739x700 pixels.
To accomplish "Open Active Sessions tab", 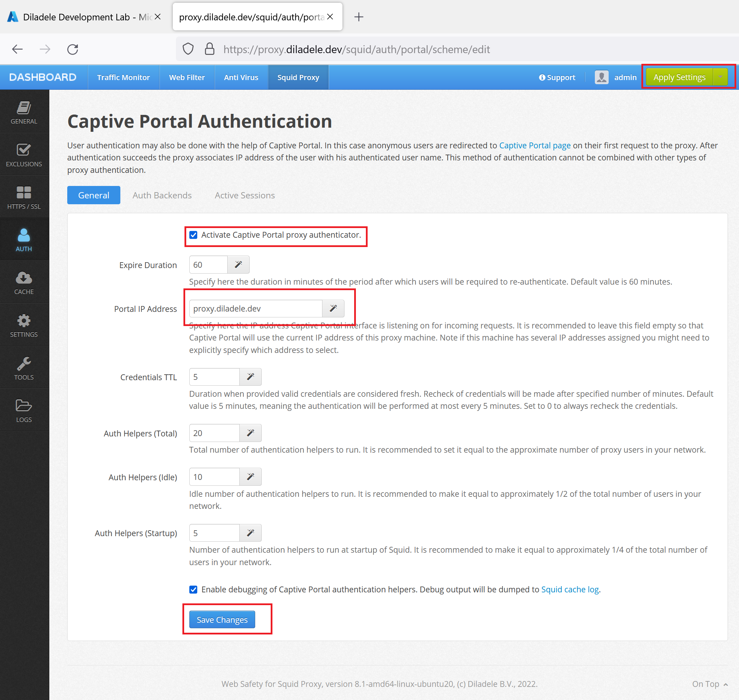I will tap(244, 195).
